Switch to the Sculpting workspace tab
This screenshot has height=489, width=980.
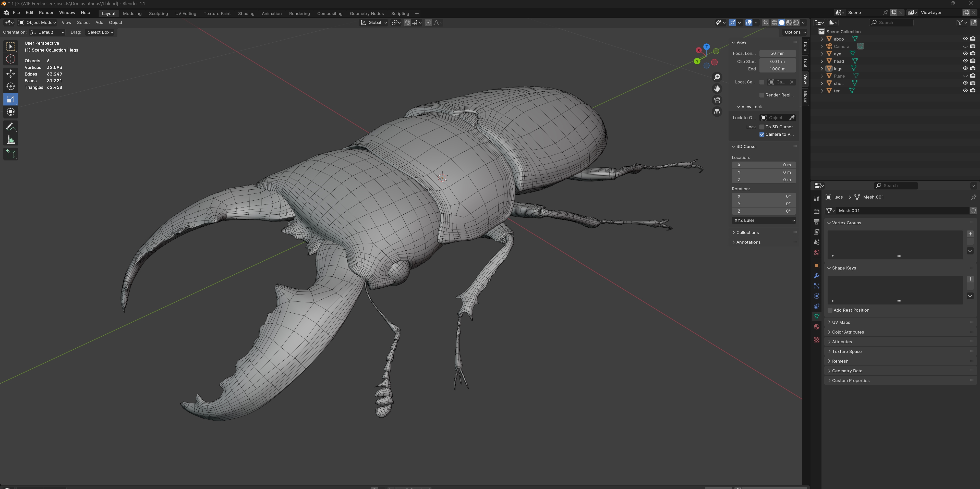point(158,13)
